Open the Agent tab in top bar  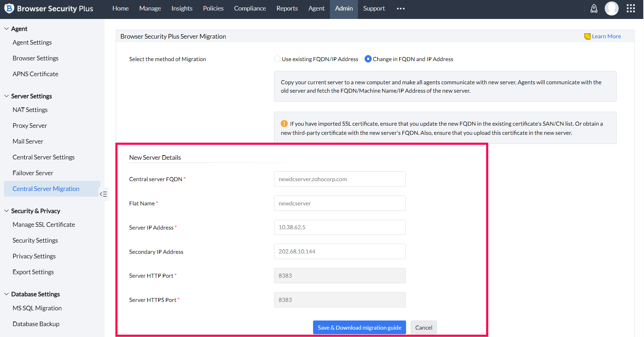tap(316, 8)
